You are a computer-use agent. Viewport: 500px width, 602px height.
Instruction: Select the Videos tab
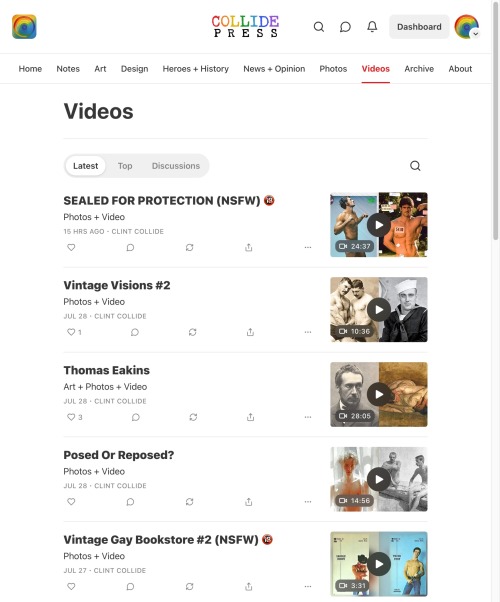[376, 69]
